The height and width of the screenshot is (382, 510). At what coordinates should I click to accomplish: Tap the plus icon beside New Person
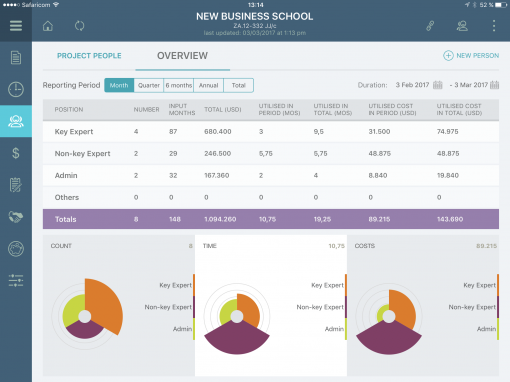pyautogui.click(x=448, y=55)
